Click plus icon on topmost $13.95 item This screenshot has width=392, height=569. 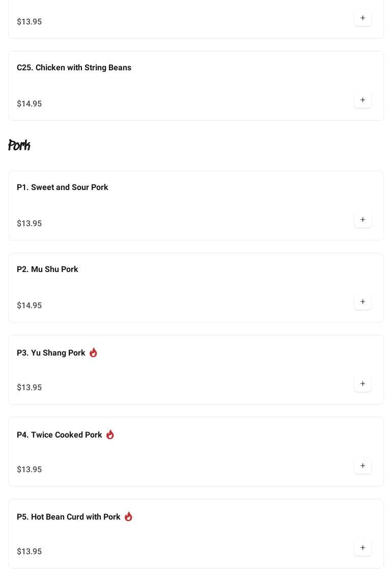(362, 18)
